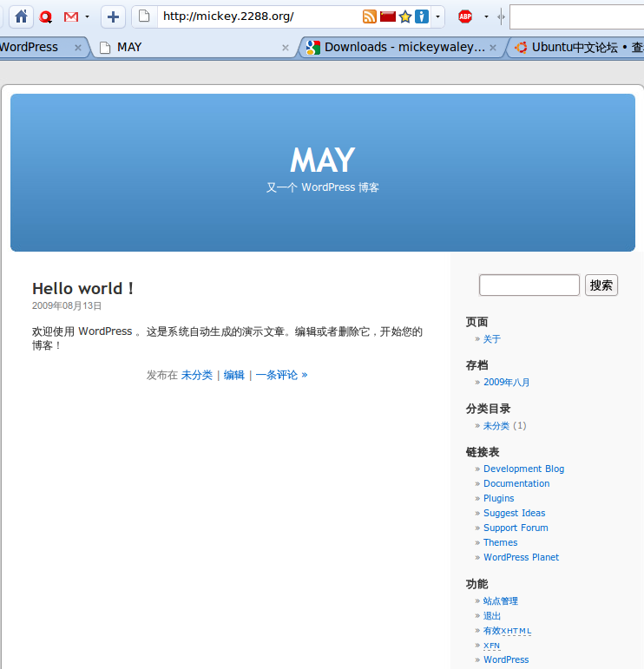Click the 存档 sidebar heading
This screenshot has width=644, height=669.
pos(476,365)
